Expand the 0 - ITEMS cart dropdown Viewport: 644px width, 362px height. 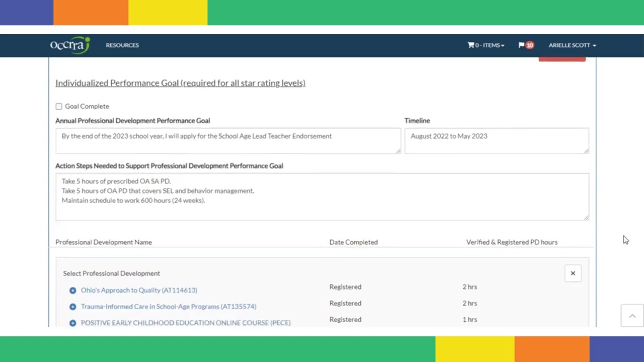coord(486,45)
